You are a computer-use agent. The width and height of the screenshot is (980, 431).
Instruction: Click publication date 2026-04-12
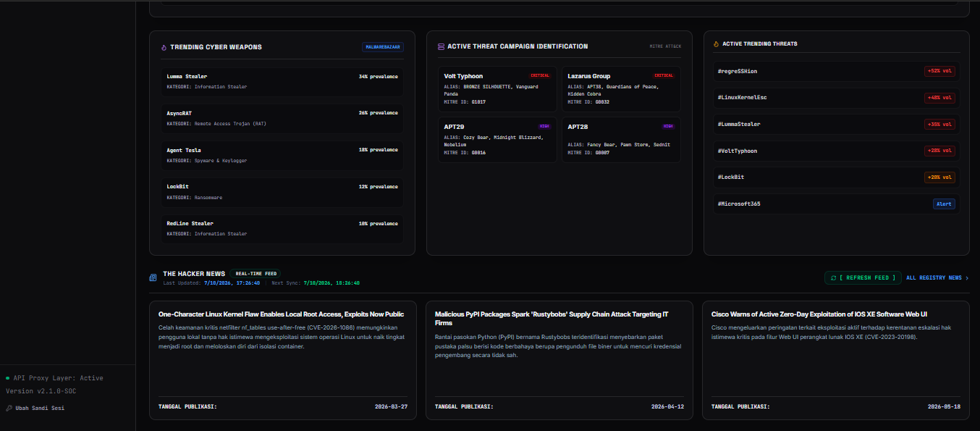pyautogui.click(x=667, y=406)
